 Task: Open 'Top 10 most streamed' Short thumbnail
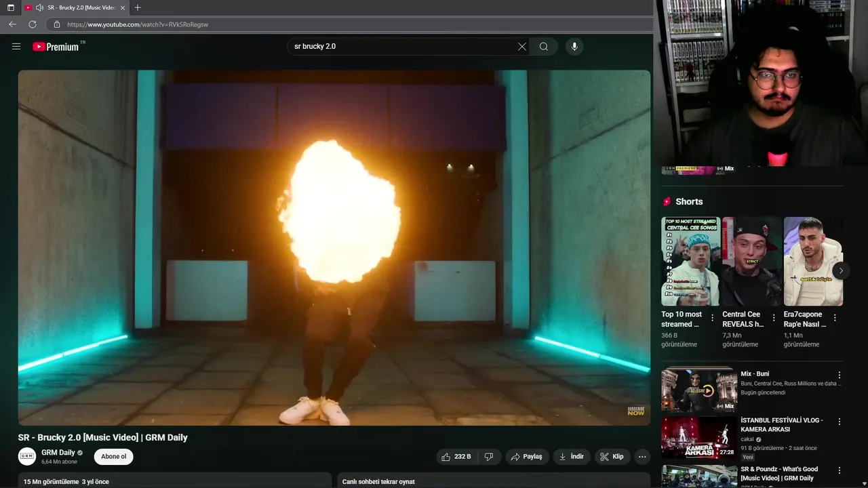[690, 261]
